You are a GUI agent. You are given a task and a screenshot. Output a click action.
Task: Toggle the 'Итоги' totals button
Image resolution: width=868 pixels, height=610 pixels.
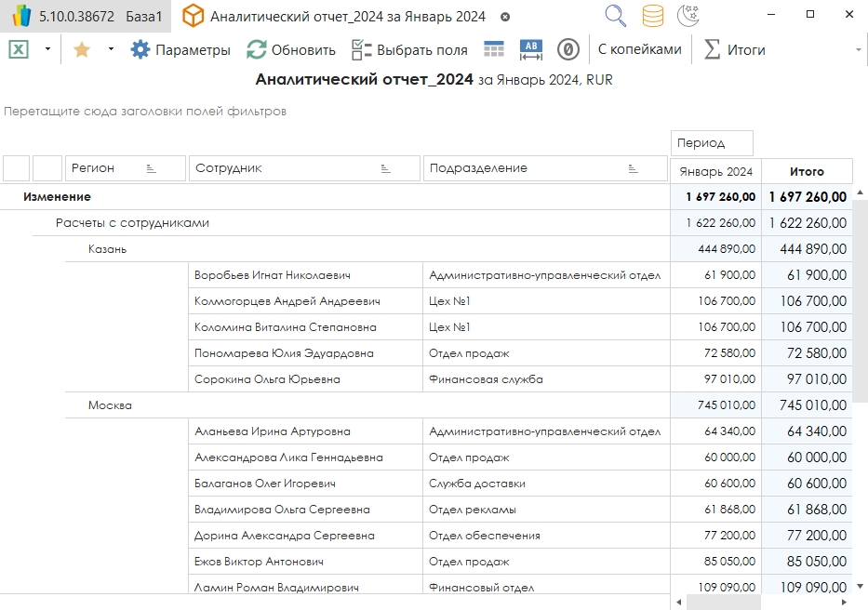[735, 50]
